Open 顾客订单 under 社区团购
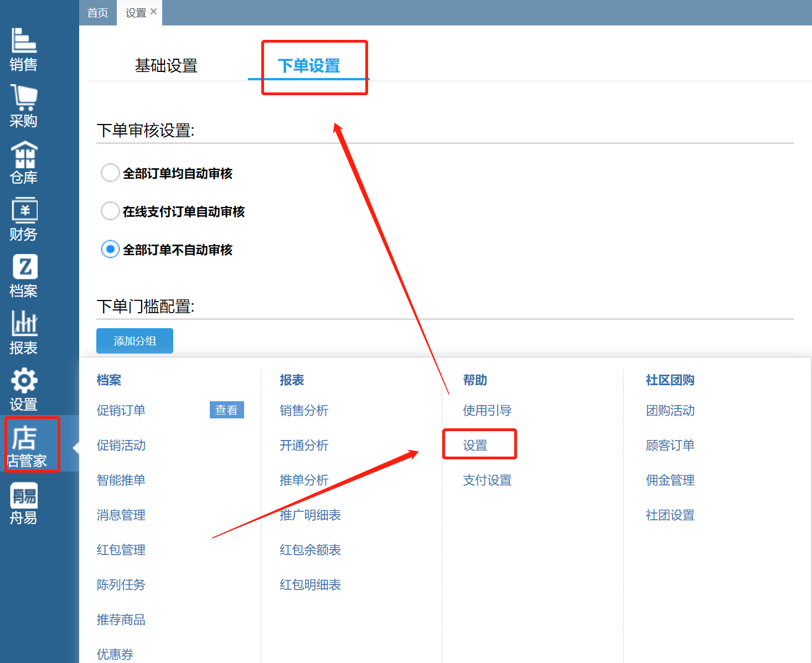The height and width of the screenshot is (663, 812). point(670,446)
